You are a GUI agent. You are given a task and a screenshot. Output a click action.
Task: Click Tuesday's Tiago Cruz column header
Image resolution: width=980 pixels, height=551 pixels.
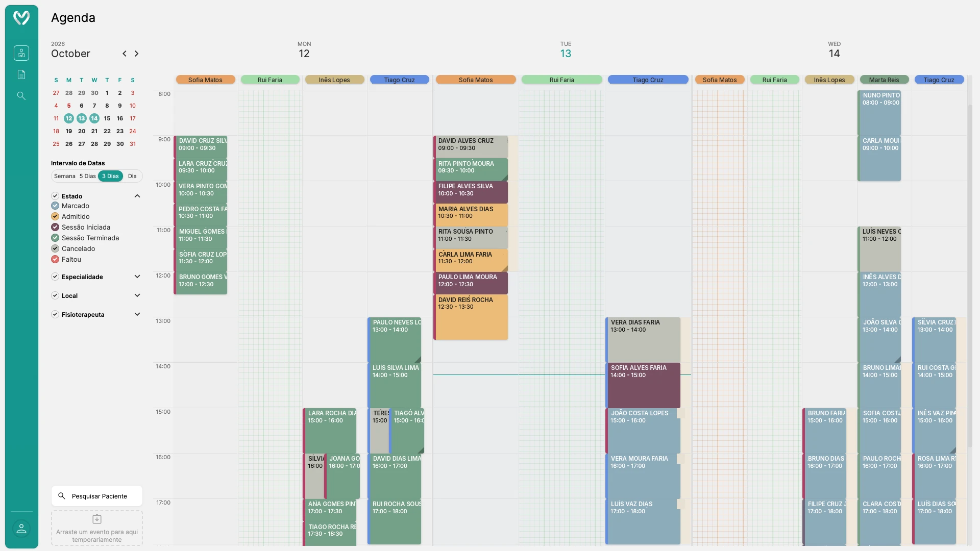tap(648, 80)
